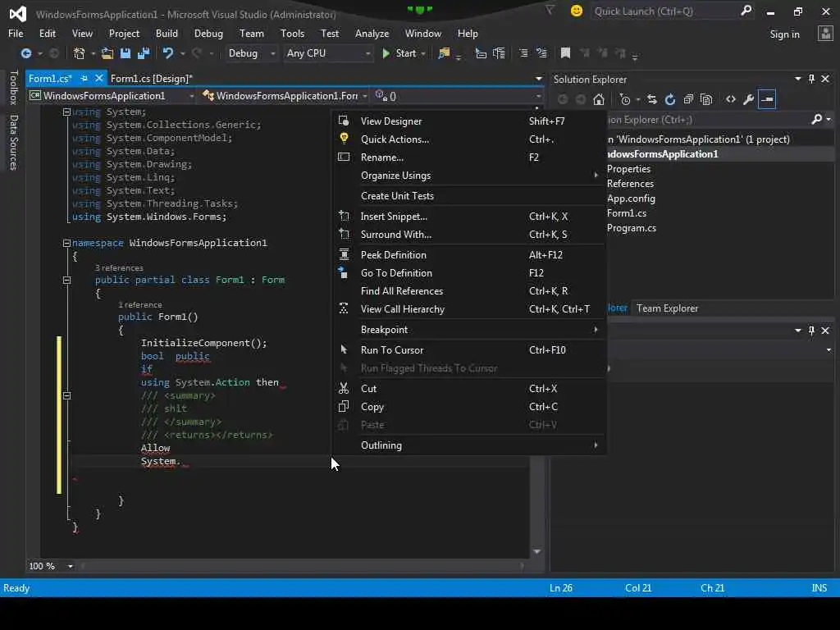Select Program.cs in Solution Explorer
Viewport: 840px width, 630px height.
[631, 228]
